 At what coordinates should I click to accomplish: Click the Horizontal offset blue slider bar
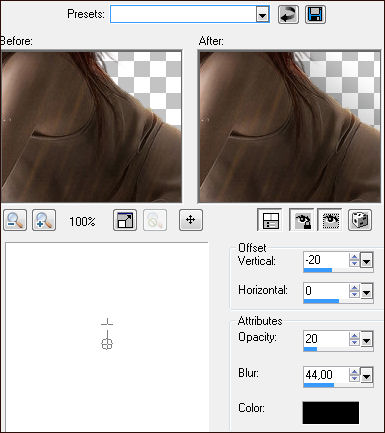coord(321,301)
